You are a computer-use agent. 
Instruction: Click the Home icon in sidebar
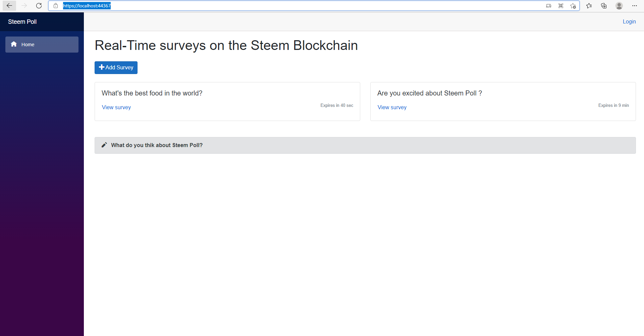(x=14, y=44)
